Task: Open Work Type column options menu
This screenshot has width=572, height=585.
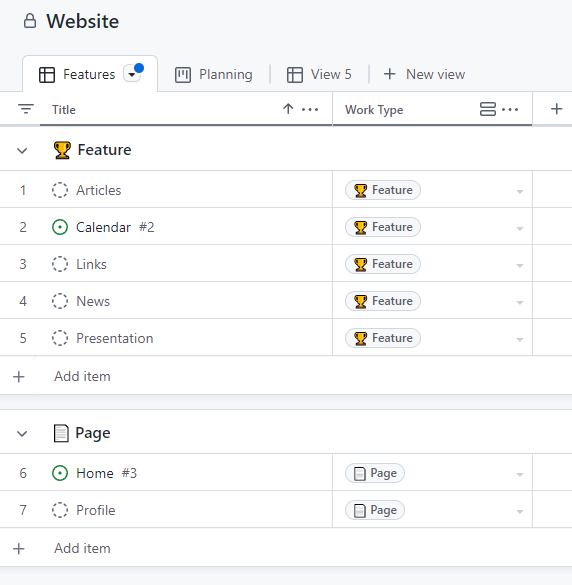Action: (x=510, y=109)
